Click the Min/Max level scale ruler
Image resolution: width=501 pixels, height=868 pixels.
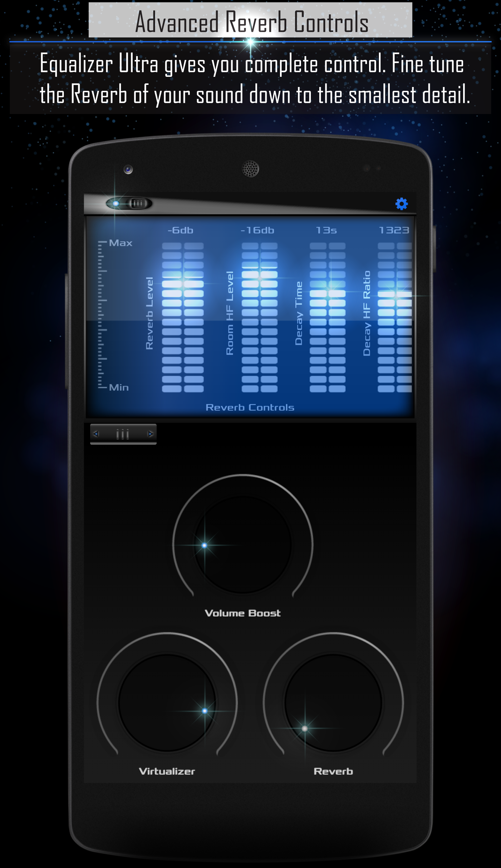pyautogui.click(x=102, y=315)
